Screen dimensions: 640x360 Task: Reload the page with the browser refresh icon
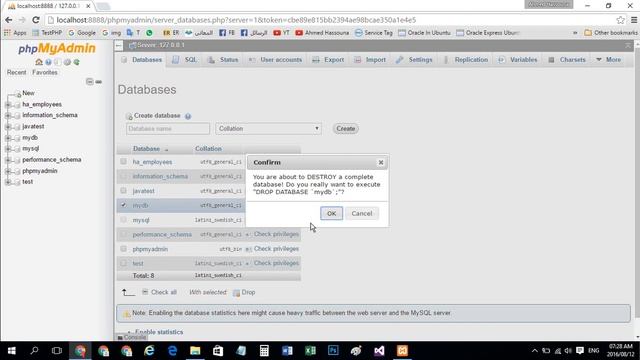pyautogui.click(x=36, y=20)
